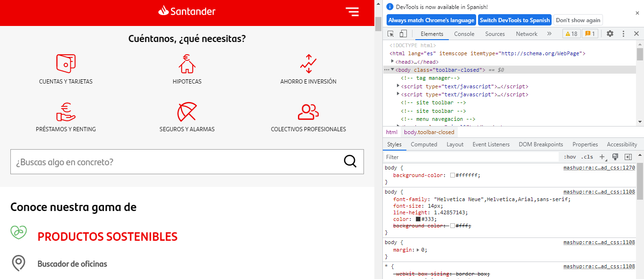Expand the head element node

tap(392, 61)
